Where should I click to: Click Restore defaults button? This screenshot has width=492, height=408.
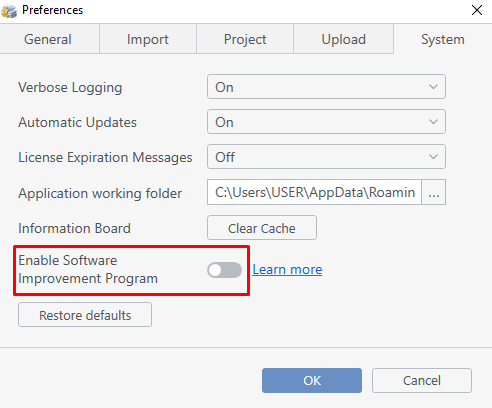click(85, 315)
